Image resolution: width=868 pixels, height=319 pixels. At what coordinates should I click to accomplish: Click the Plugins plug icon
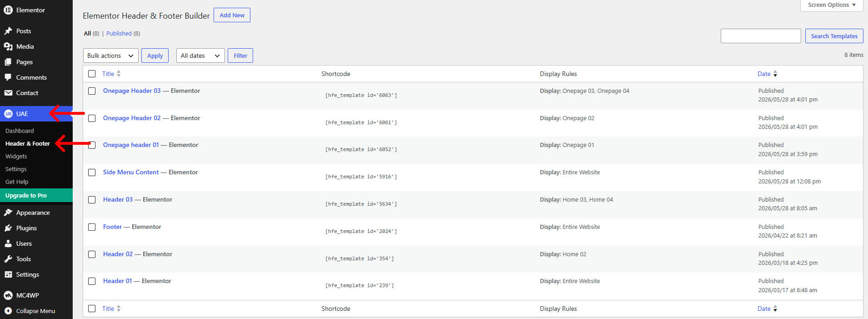click(x=8, y=228)
